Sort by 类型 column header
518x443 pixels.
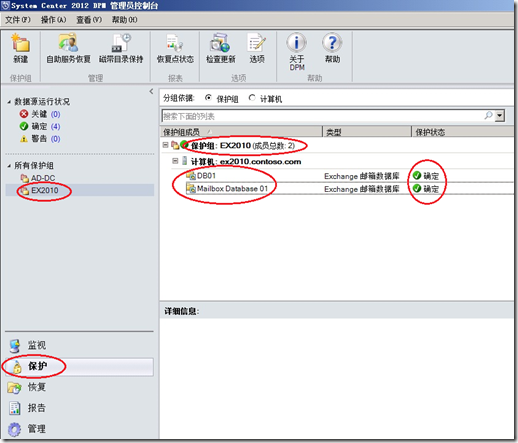pos(367,132)
